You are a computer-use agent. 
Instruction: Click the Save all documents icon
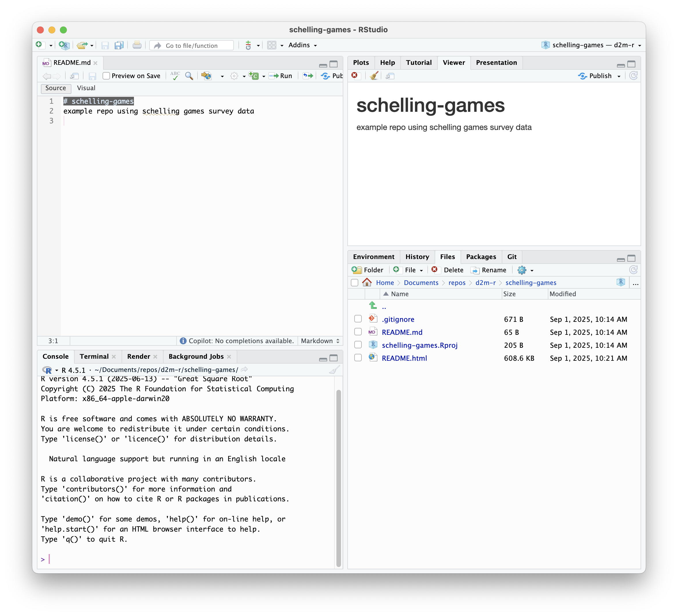coord(119,45)
